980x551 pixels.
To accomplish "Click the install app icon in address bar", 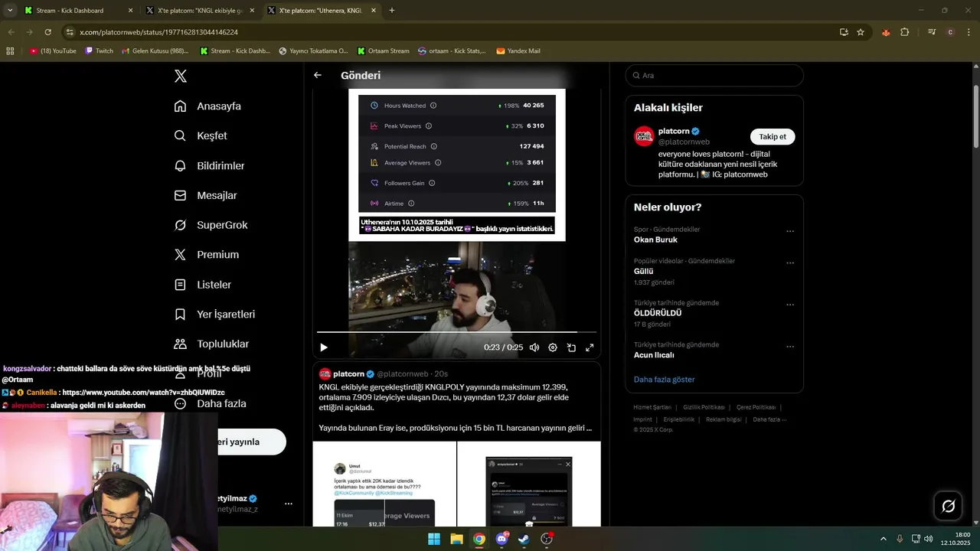I will pyautogui.click(x=844, y=32).
